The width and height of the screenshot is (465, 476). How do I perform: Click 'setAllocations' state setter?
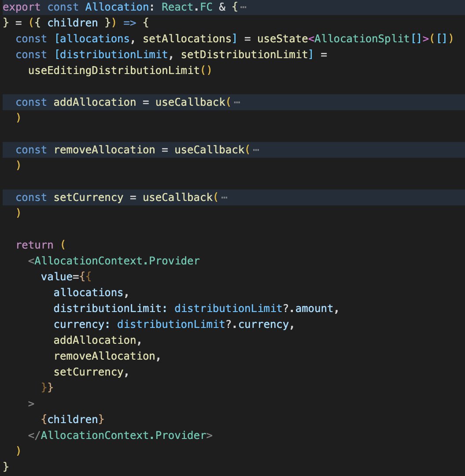pyautogui.click(x=187, y=38)
